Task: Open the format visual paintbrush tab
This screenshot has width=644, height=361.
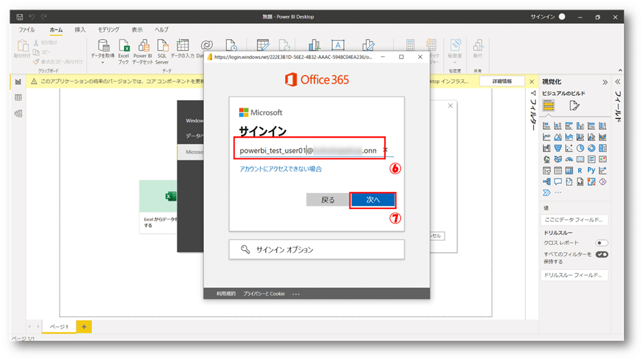Action: point(574,106)
